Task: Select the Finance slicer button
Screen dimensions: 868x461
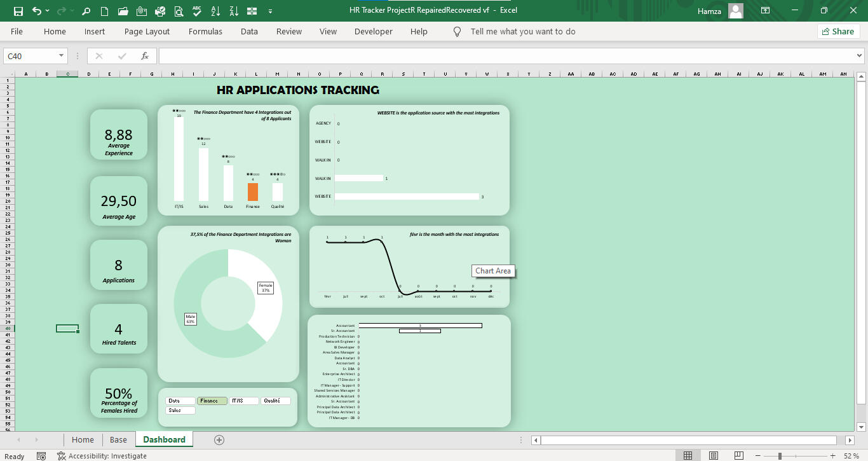Action: 212,401
